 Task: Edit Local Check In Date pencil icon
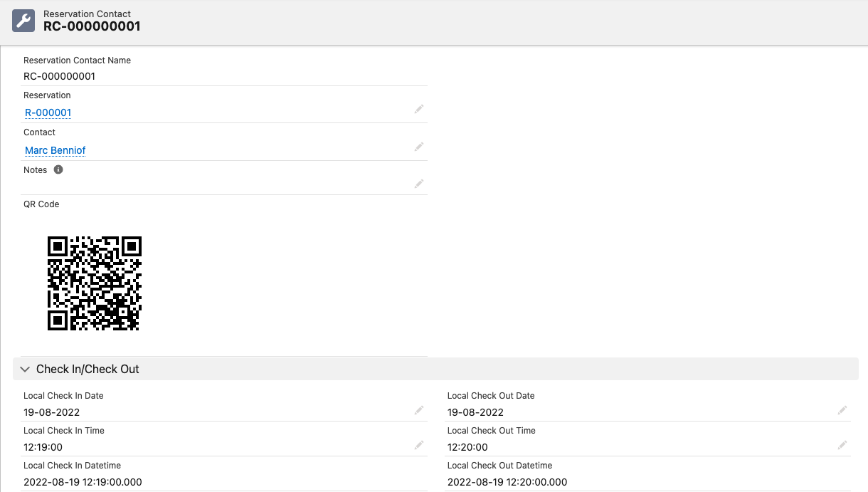[419, 410]
